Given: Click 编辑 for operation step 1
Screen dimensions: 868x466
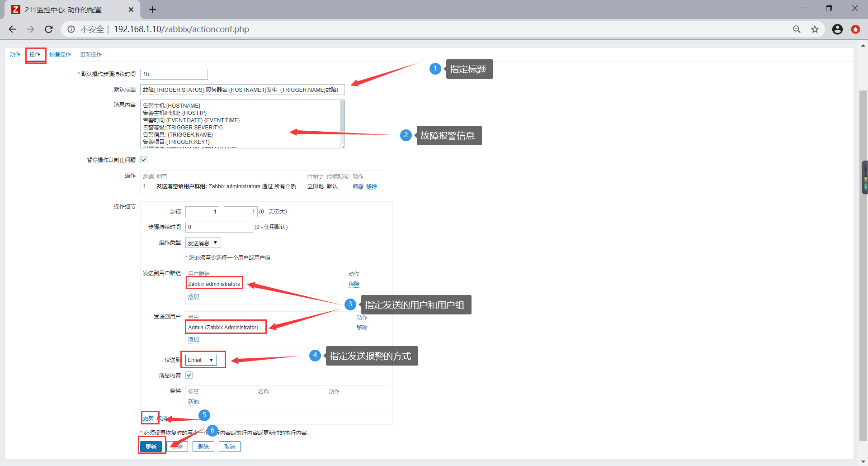Looking at the screenshot, I should tap(358, 186).
